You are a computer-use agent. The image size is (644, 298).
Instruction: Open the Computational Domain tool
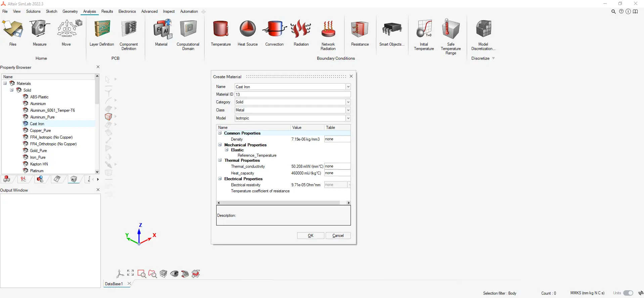tap(188, 35)
